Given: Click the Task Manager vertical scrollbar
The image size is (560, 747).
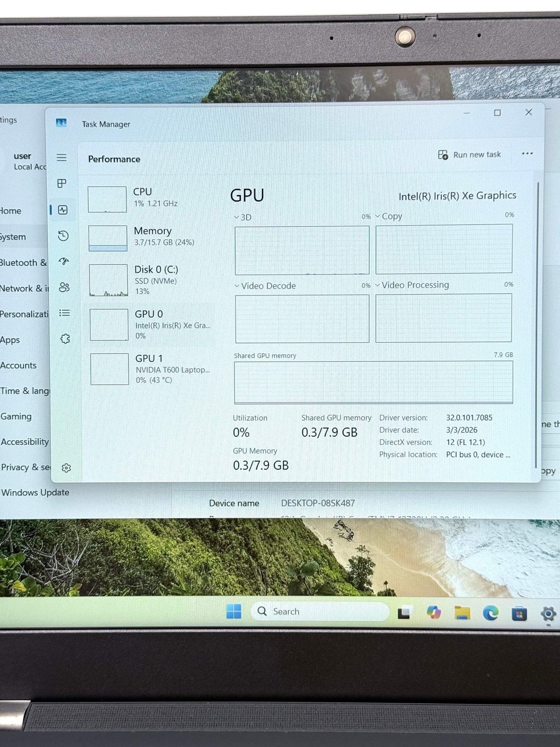Looking at the screenshot, I should coord(538,324).
